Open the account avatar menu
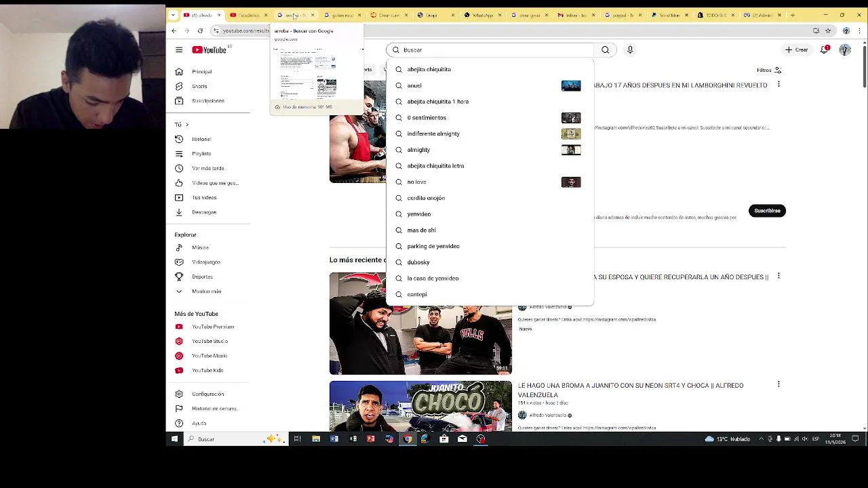This screenshot has height=488, width=868. (x=845, y=49)
